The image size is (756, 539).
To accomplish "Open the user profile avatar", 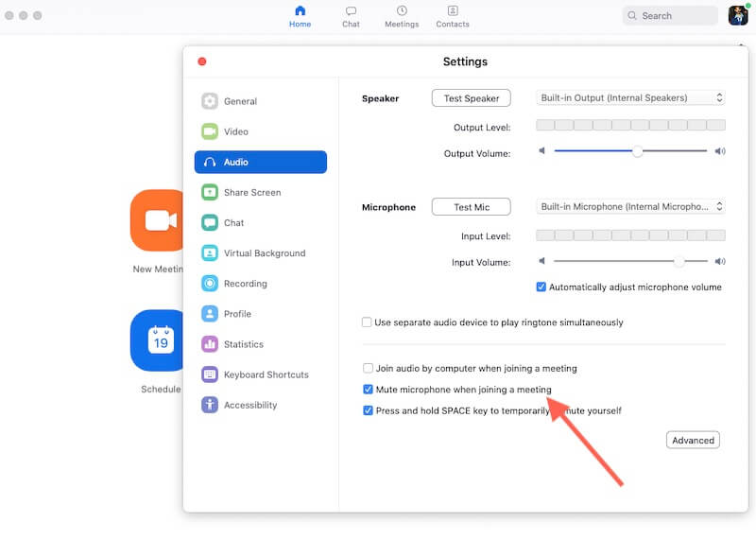I will pyautogui.click(x=738, y=15).
